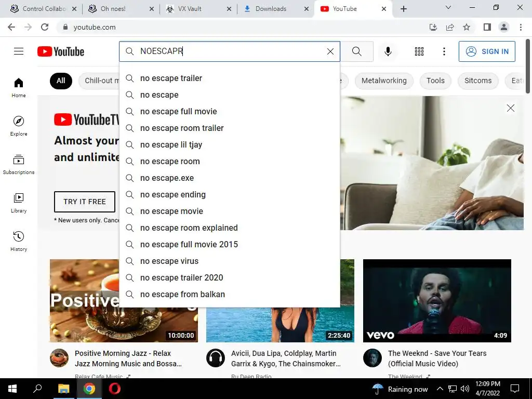Click the SIGN IN button
The height and width of the screenshot is (399, 532).
(x=487, y=51)
